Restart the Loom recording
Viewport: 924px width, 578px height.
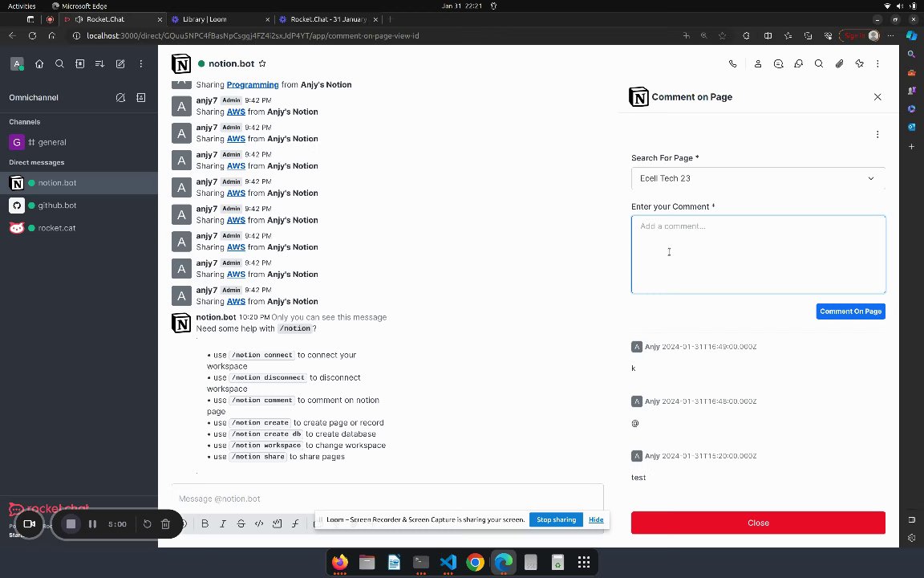click(148, 523)
